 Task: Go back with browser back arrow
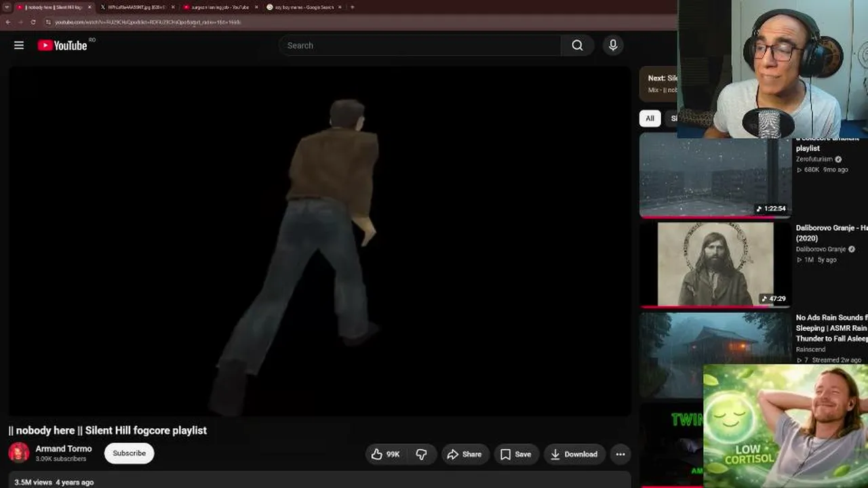click(x=7, y=22)
